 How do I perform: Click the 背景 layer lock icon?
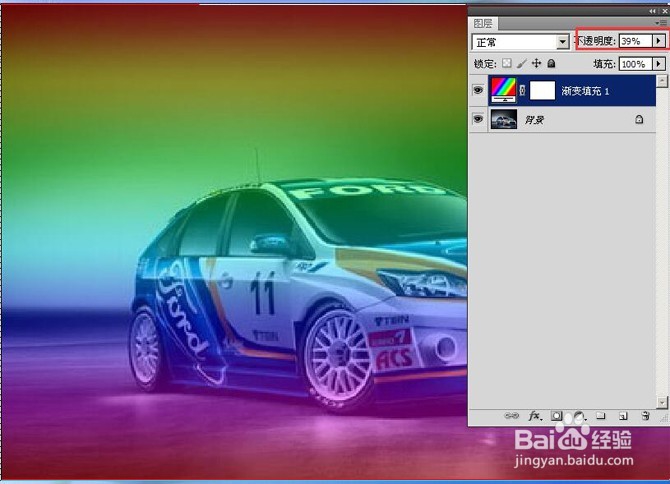coord(639,119)
